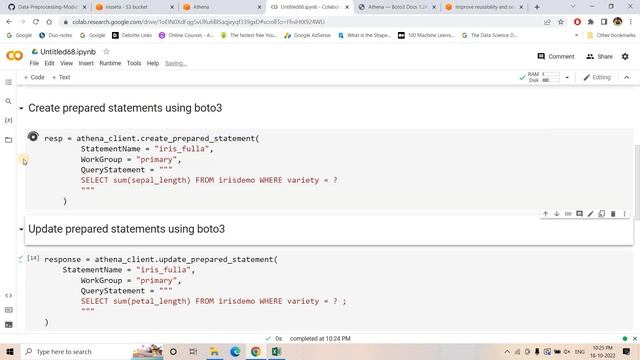Open Colab settings gear icon
640x360 pixels.
coord(625,56)
